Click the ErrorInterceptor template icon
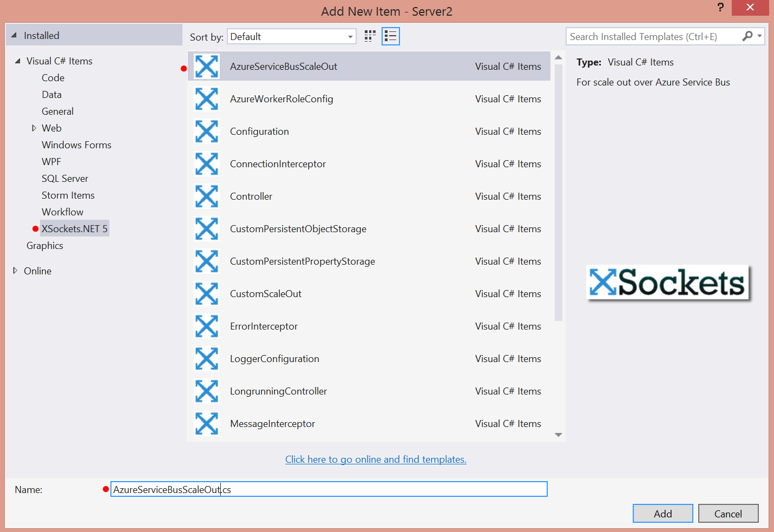Viewport: 774px width, 532px height. [207, 326]
